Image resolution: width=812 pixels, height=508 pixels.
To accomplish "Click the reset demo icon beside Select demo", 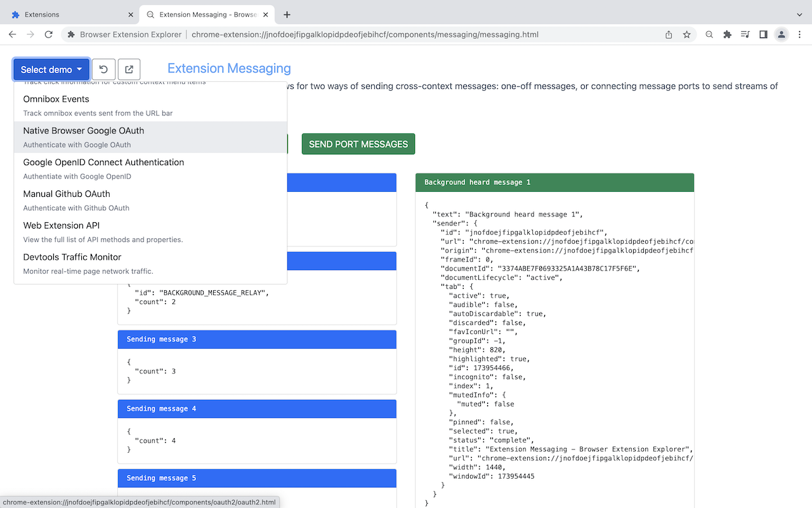I will (x=103, y=69).
